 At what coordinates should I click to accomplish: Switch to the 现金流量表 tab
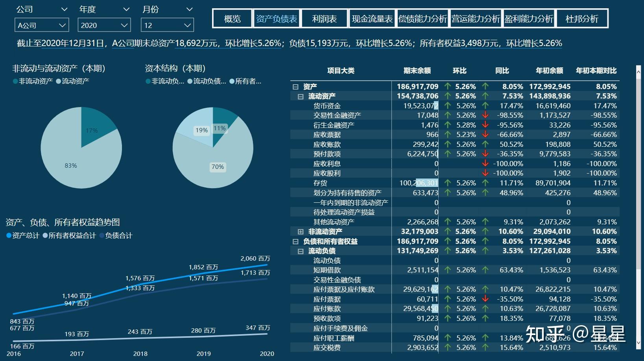click(x=372, y=19)
